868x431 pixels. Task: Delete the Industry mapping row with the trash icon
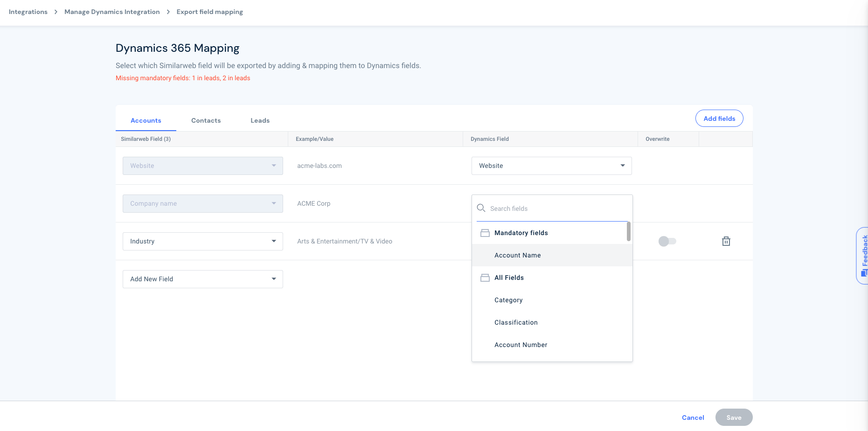click(726, 241)
